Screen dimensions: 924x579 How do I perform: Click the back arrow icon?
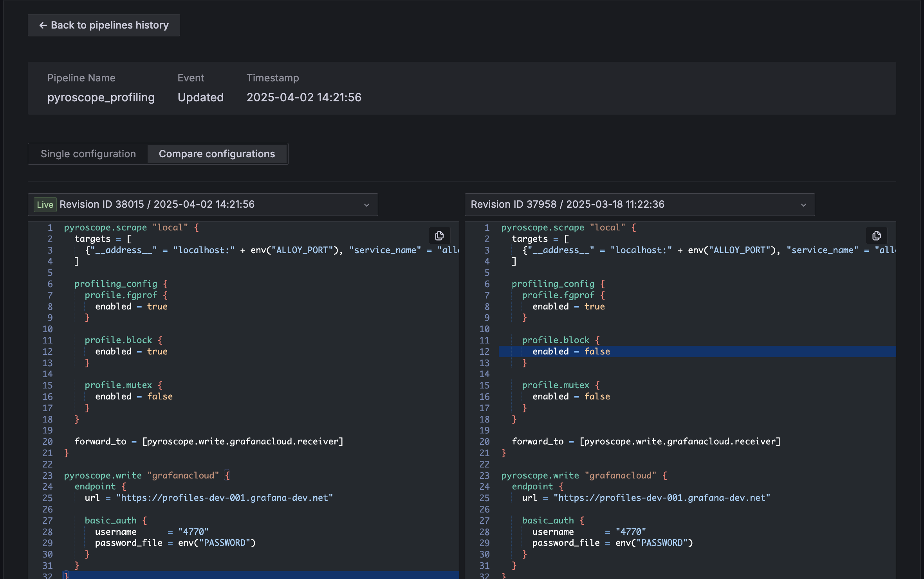click(x=43, y=25)
